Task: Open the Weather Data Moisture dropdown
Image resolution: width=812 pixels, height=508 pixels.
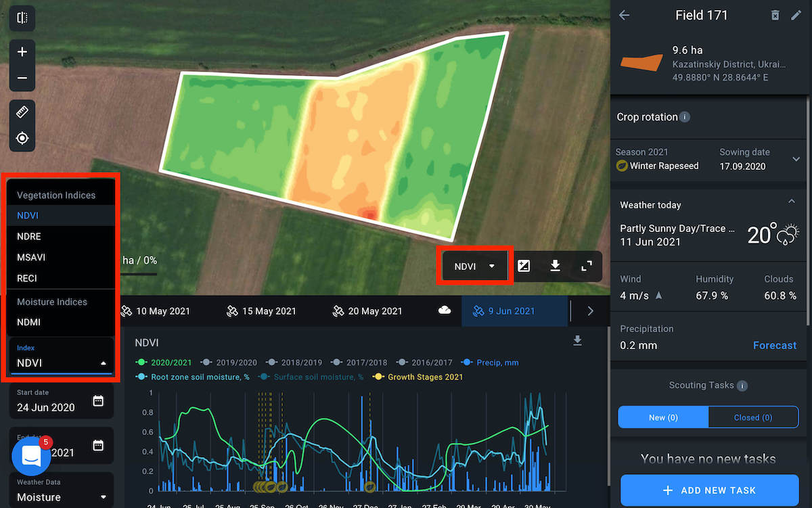Action: (61, 497)
